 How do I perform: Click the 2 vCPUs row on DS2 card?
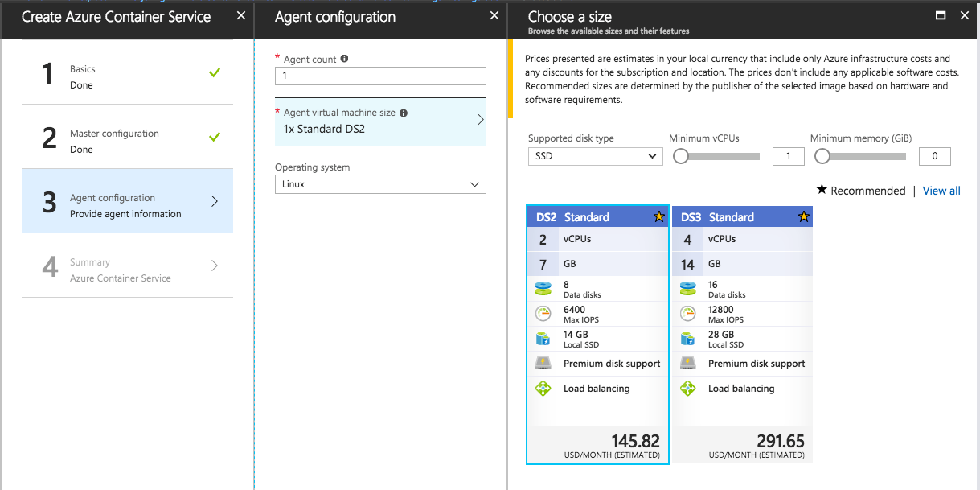pos(597,239)
